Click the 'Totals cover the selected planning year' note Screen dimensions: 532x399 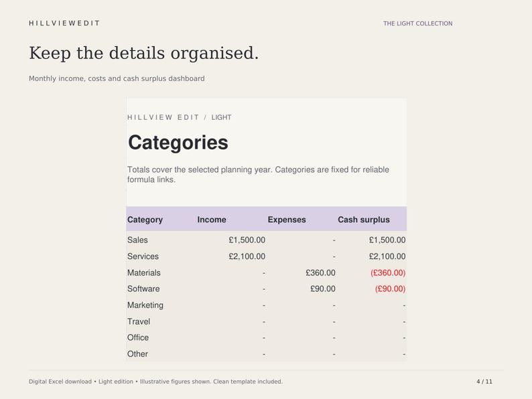(x=258, y=174)
